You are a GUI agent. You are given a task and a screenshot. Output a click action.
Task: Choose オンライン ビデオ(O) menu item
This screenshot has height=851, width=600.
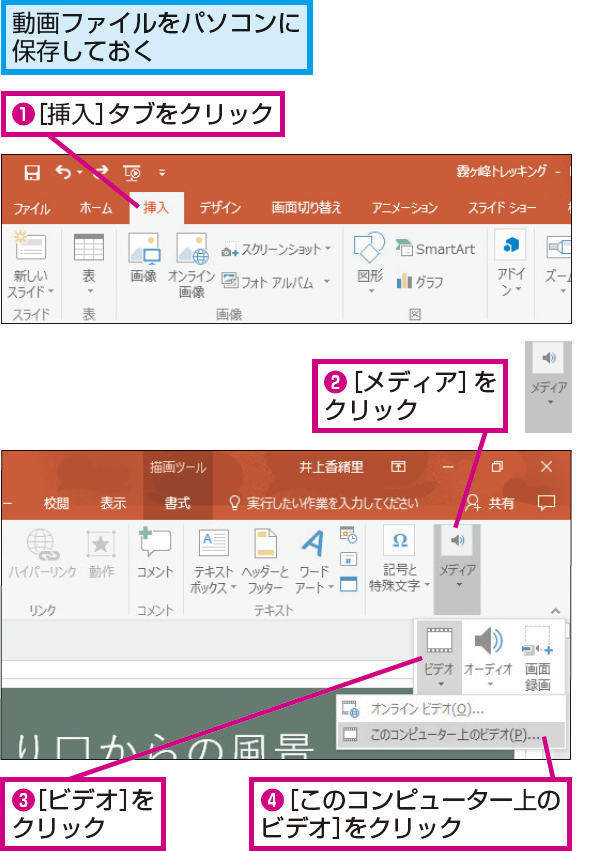click(x=451, y=709)
